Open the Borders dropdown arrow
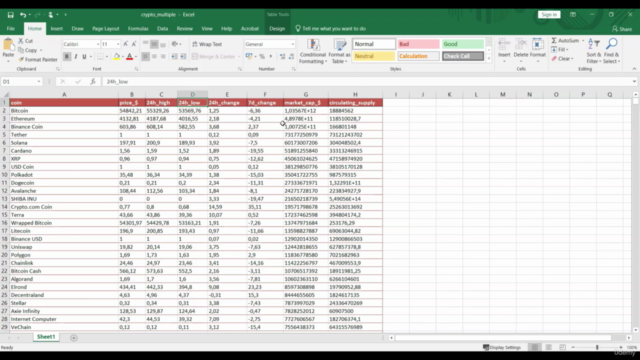Viewport: 640px width, 360px height. click(x=107, y=56)
